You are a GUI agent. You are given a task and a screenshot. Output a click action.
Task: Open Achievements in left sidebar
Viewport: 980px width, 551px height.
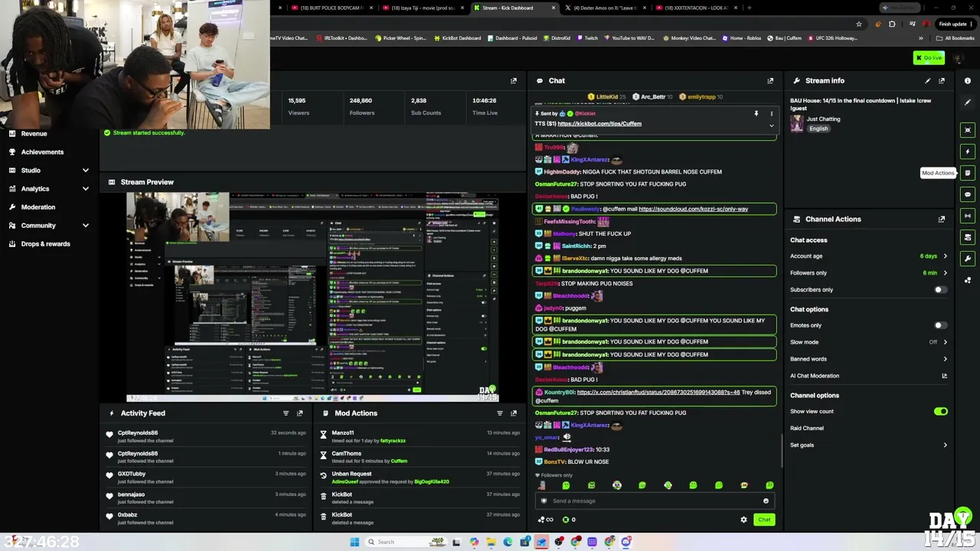42,152
